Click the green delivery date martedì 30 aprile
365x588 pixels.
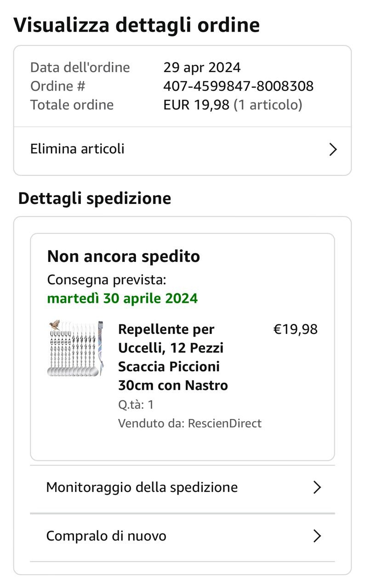(x=122, y=298)
